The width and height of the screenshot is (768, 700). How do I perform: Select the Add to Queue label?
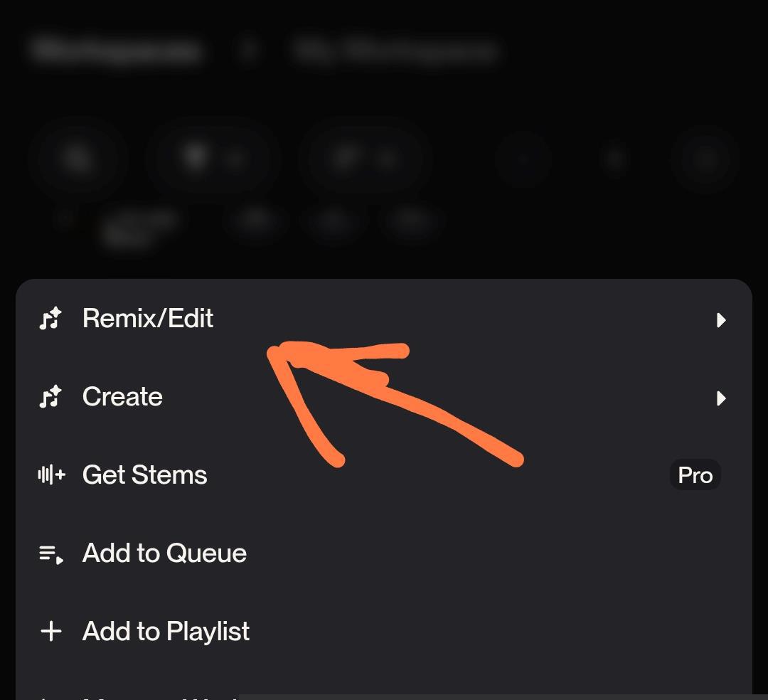click(164, 553)
